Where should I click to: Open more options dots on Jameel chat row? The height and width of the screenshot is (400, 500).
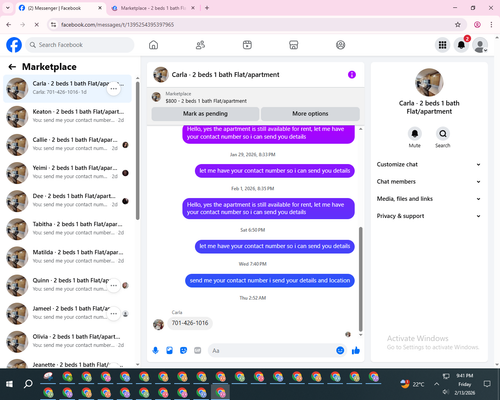(114, 314)
